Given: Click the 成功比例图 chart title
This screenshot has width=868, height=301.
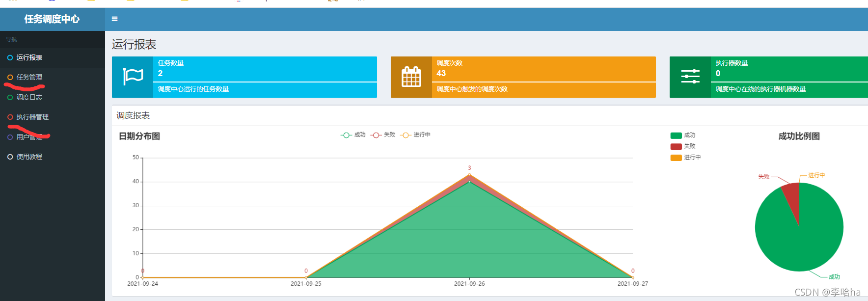Looking at the screenshot, I should (x=799, y=136).
